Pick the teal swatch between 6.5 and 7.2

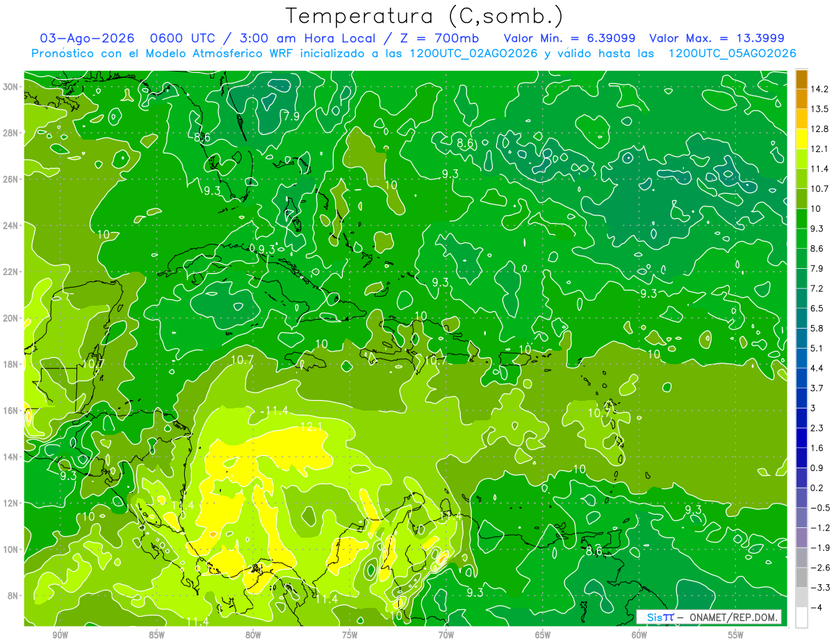click(801, 297)
